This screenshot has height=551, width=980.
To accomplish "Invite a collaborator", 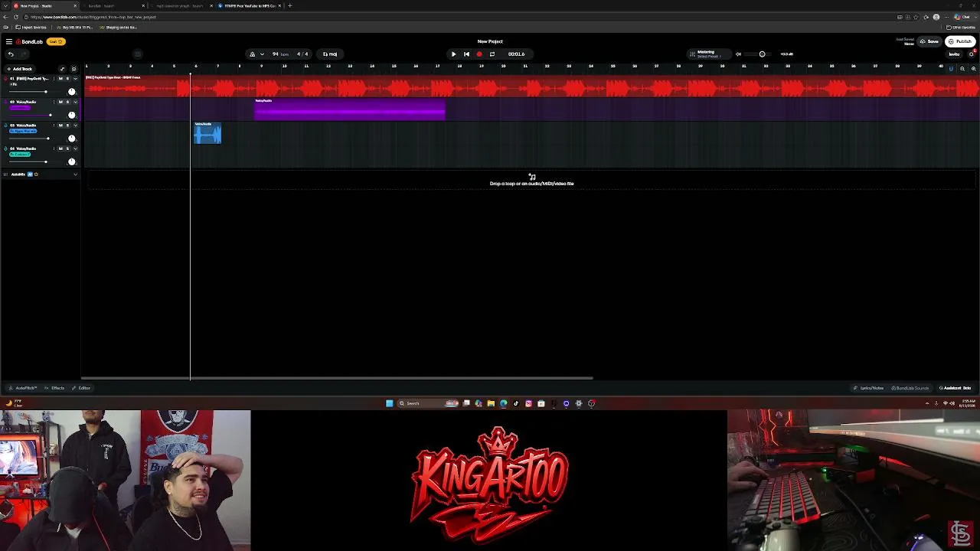I will tap(954, 54).
